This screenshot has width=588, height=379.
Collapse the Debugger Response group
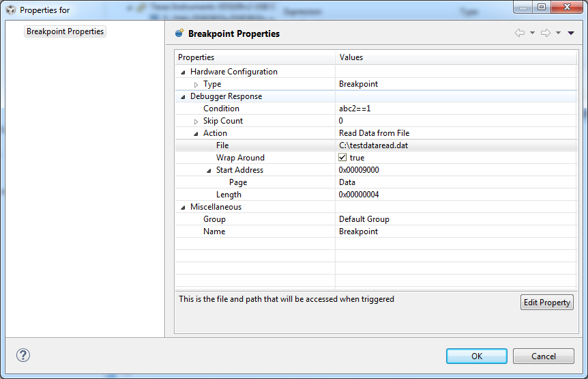point(183,96)
